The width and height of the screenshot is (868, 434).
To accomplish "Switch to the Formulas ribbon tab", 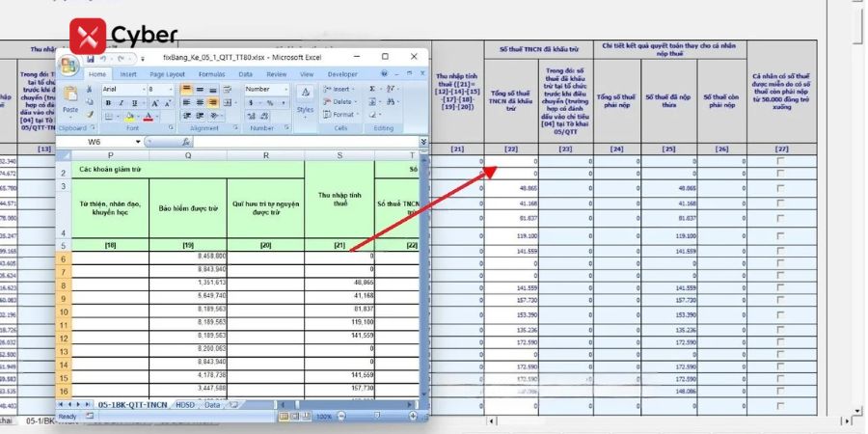I will point(211,73).
